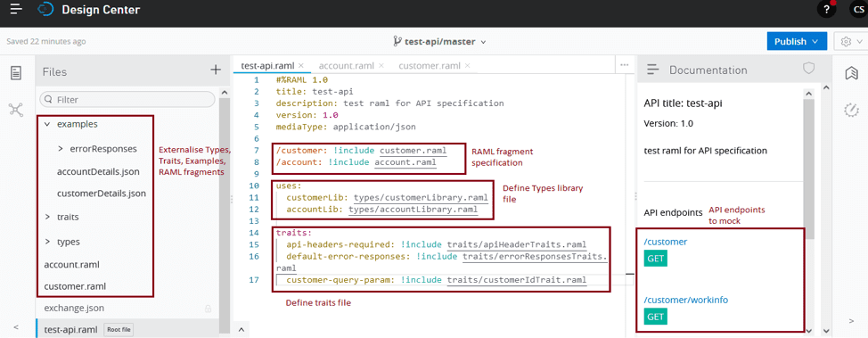Viewport: 868px width, 338px height.
Task: Follow the types/accountLibrary.raml link on line 12
Action: (x=413, y=210)
